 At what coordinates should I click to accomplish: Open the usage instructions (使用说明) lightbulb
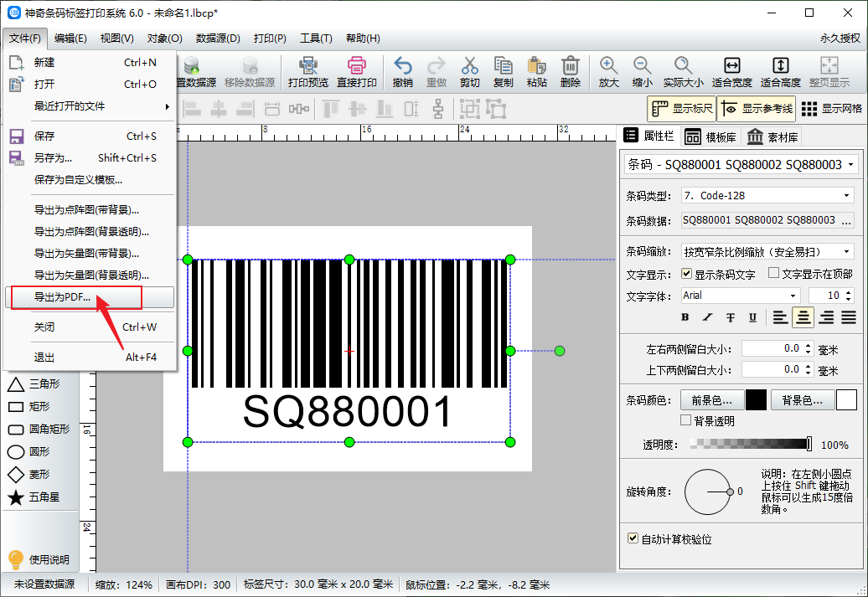point(39,559)
